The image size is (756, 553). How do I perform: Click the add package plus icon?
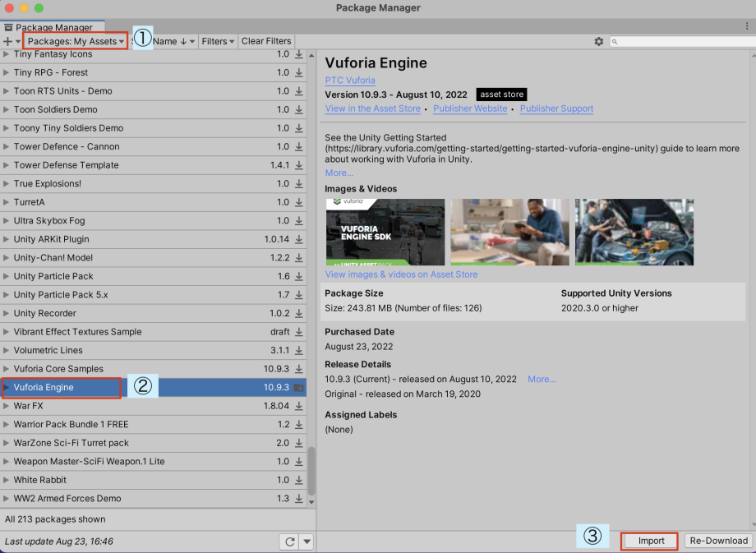[9, 41]
